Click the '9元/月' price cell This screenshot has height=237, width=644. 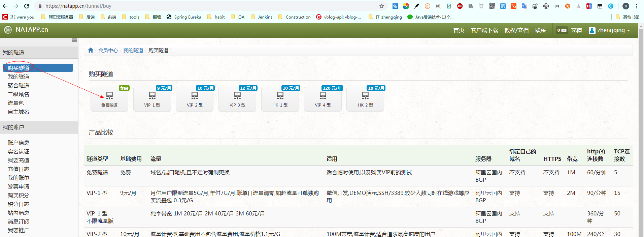click(x=128, y=193)
